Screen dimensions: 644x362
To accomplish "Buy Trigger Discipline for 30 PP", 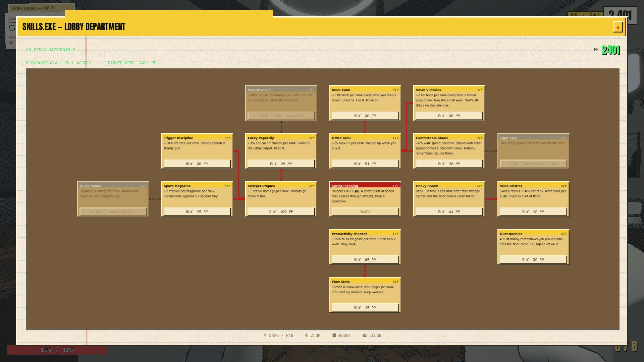I will coord(197,164).
